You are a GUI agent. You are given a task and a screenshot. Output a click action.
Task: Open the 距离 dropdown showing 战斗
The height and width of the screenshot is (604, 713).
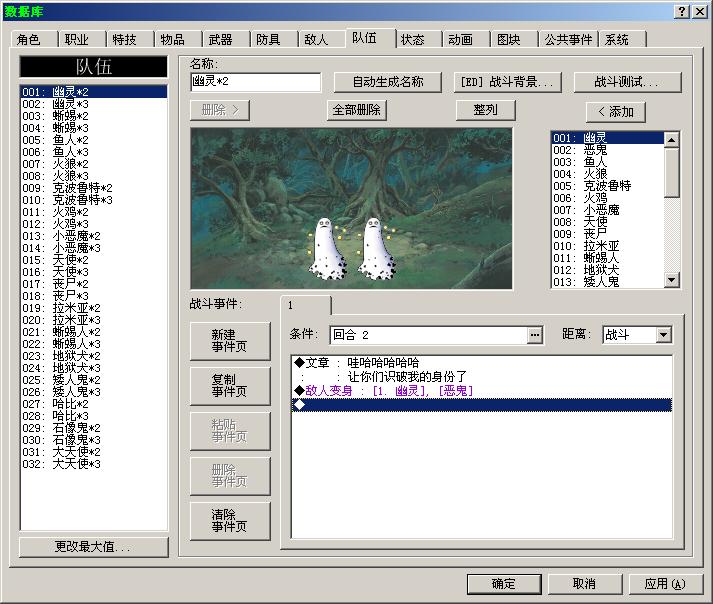663,335
